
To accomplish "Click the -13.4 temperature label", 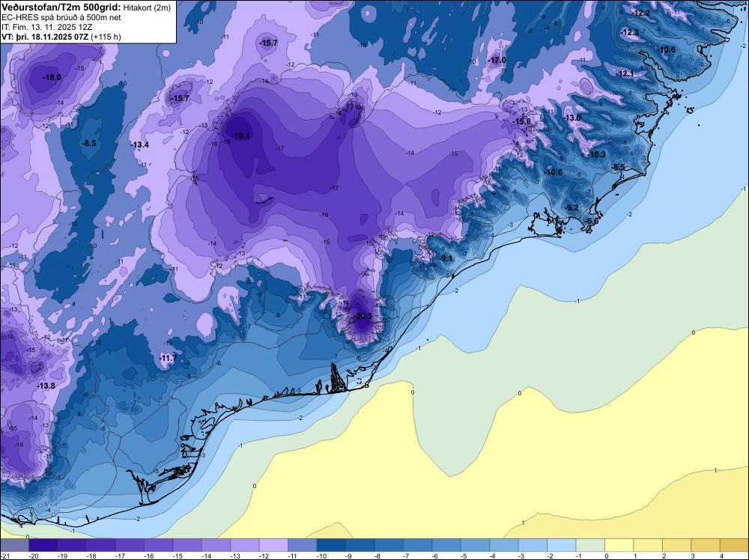I will 140,144.
